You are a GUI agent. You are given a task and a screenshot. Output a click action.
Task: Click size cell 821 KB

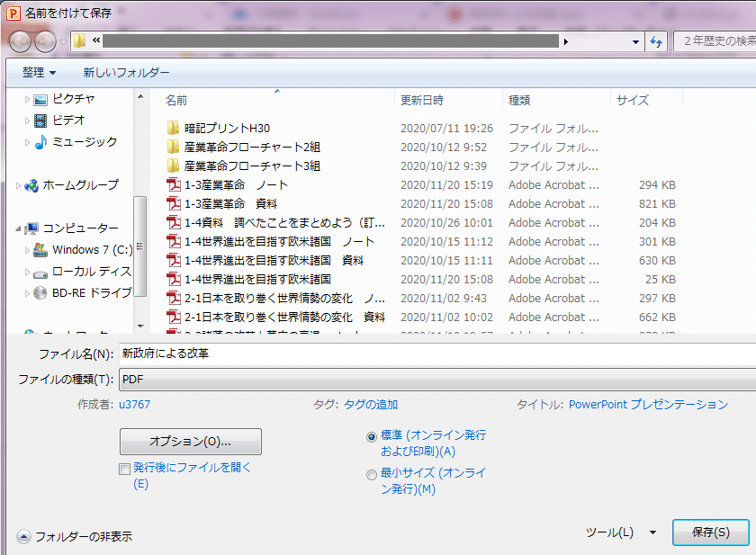click(657, 204)
